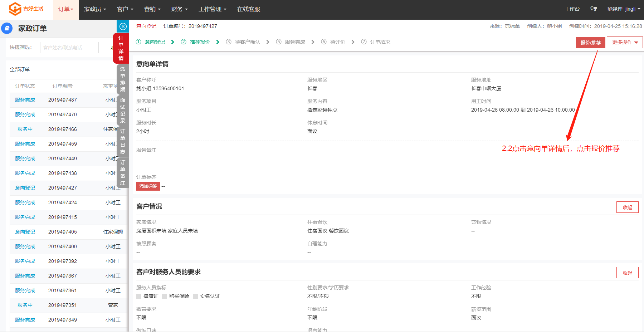
Task: Expand 更多操作 dropdown button
Action: [625, 42]
